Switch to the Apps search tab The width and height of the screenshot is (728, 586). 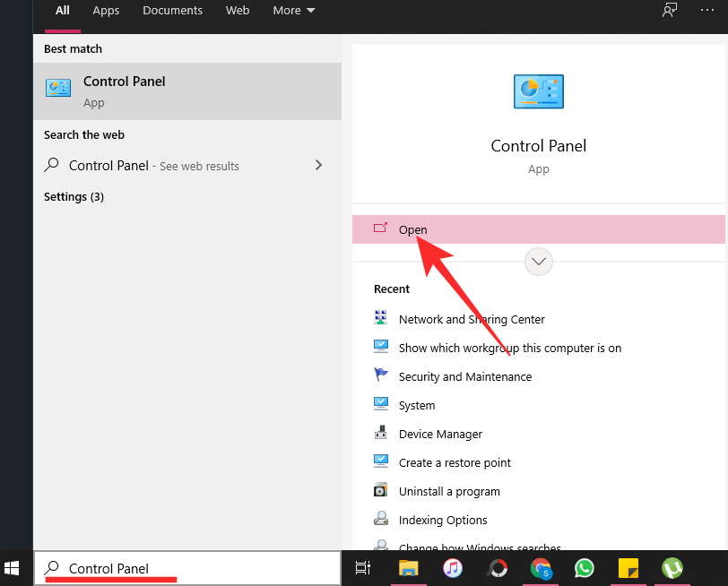[x=106, y=11]
